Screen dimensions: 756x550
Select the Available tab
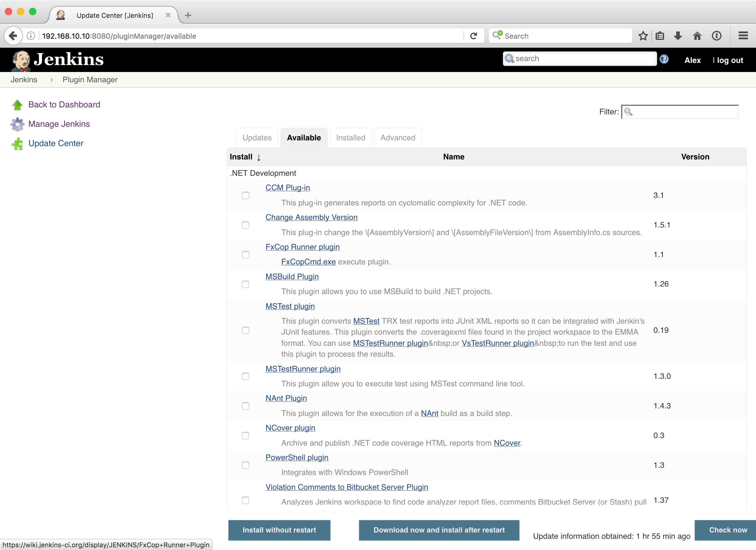point(304,138)
